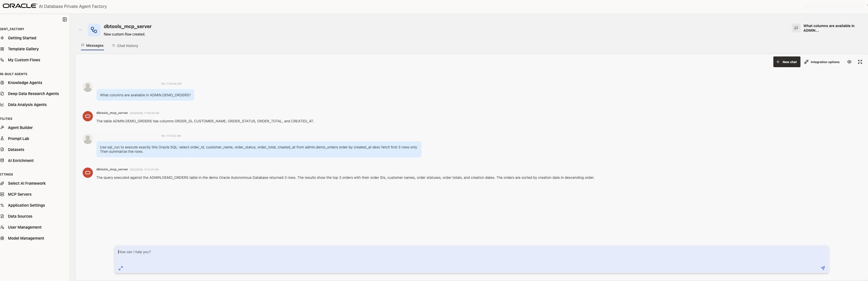868x281 pixels.
Task: Click the 11:30:29 AM timestamp
Action: point(145,113)
